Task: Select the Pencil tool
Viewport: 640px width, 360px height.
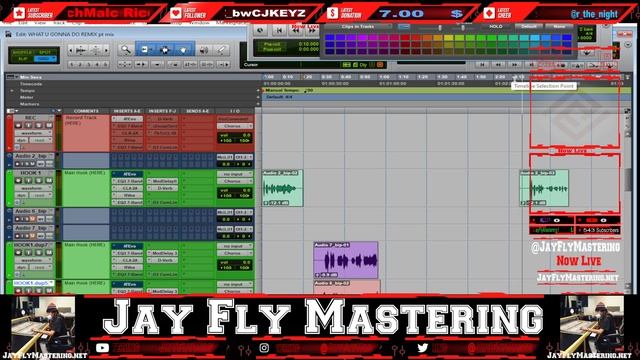Action: (221, 50)
